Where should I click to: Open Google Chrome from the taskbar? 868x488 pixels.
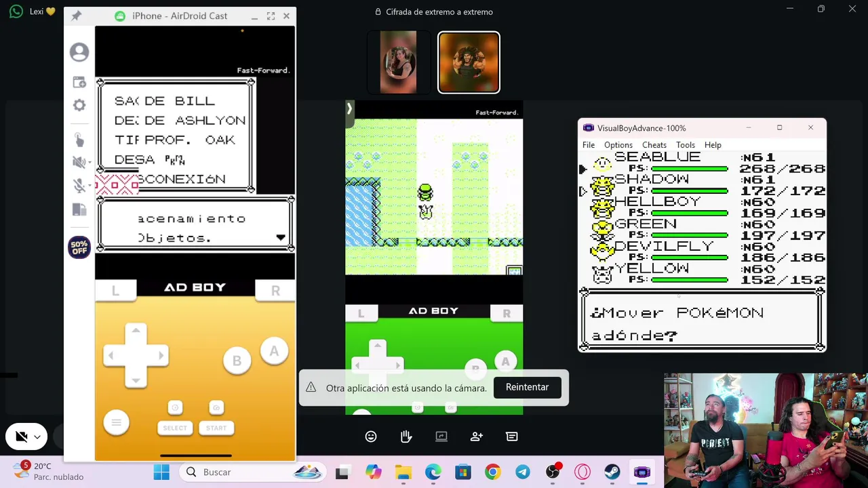click(x=492, y=472)
